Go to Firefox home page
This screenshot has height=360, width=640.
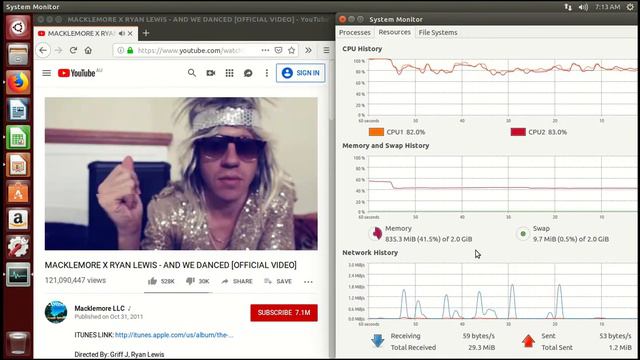coord(88,50)
